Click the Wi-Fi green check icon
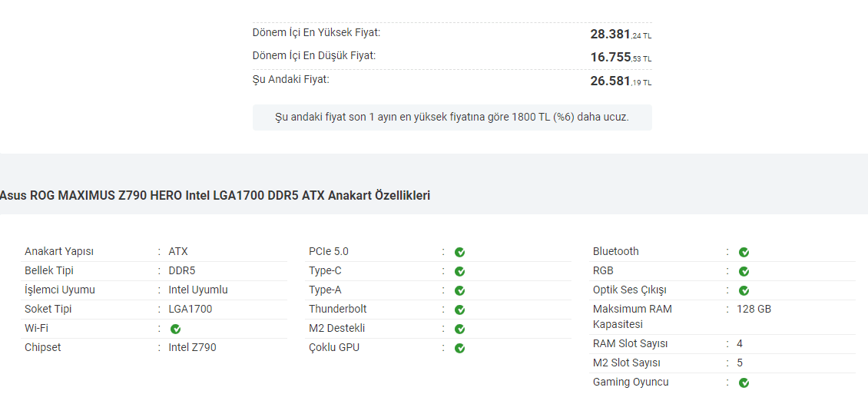The image size is (868, 414). [175, 329]
